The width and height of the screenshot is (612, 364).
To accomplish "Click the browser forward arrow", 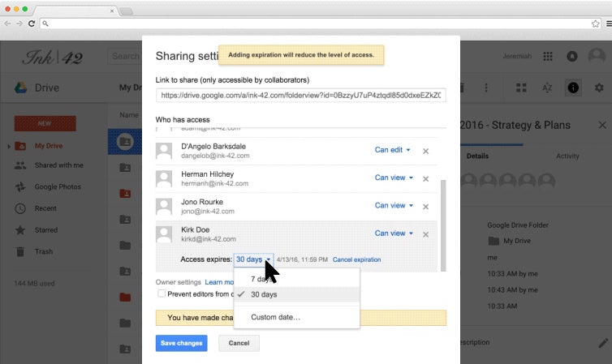I will pos(19,24).
